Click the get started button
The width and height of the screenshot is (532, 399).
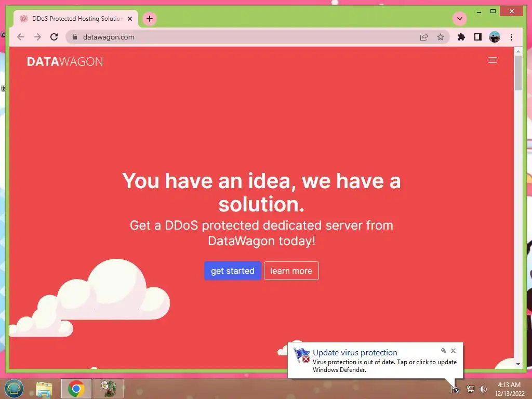tap(232, 271)
